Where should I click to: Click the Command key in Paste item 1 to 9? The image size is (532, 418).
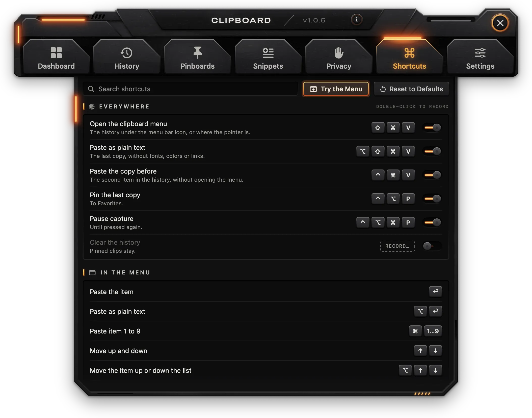pos(415,331)
